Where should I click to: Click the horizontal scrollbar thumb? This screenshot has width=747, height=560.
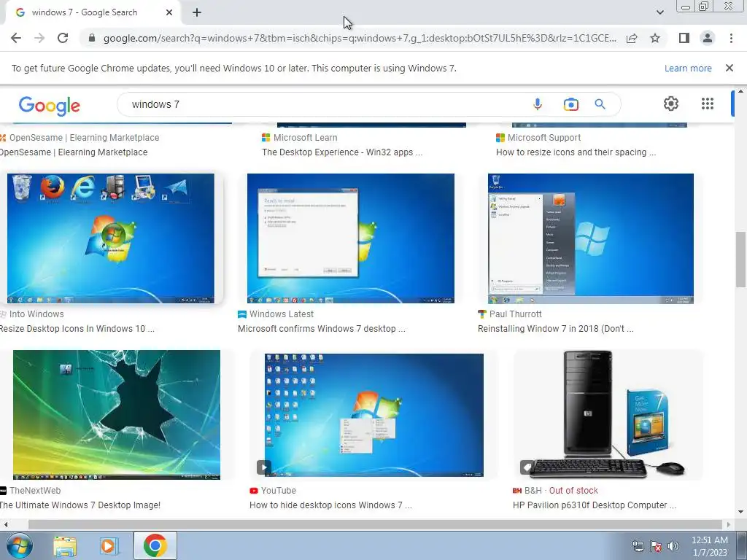[374, 525]
